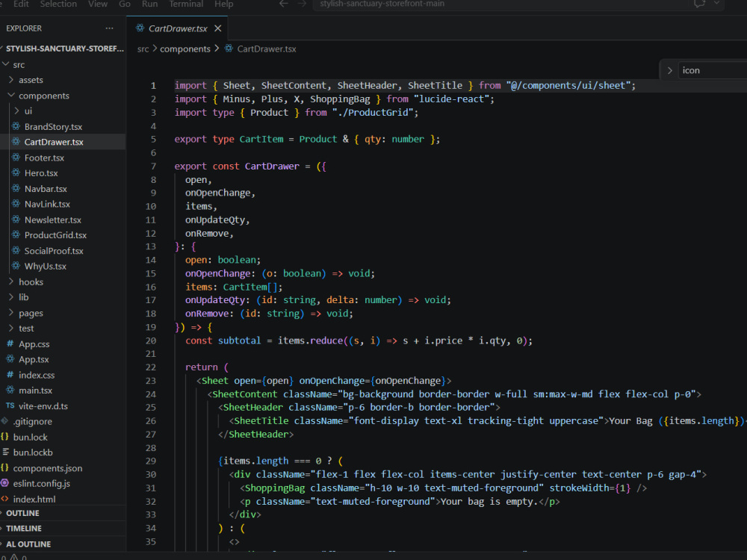Expand the assets folder
Viewport: 747px width, 560px height.
(x=11, y=80)
